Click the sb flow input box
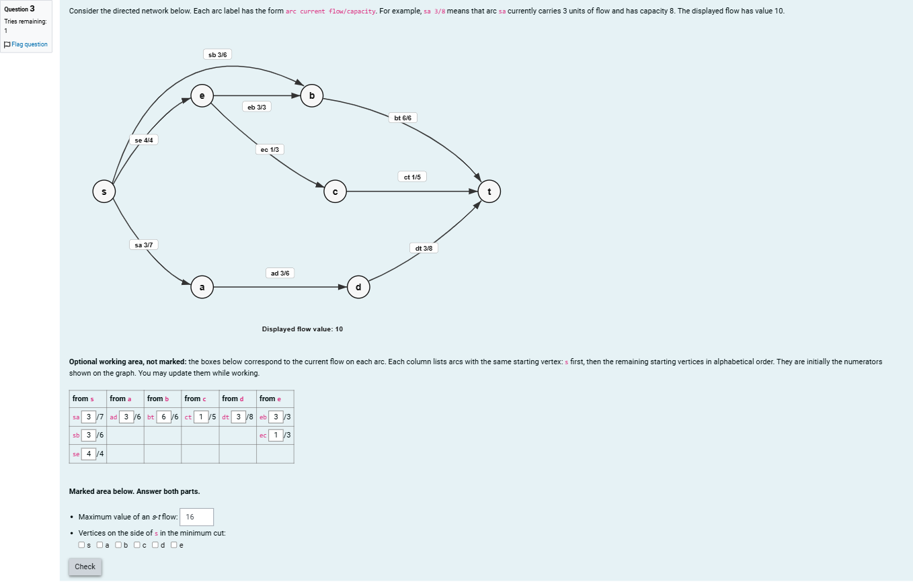The width and height of the screenshot is (913, 588). tap(89, 435)
